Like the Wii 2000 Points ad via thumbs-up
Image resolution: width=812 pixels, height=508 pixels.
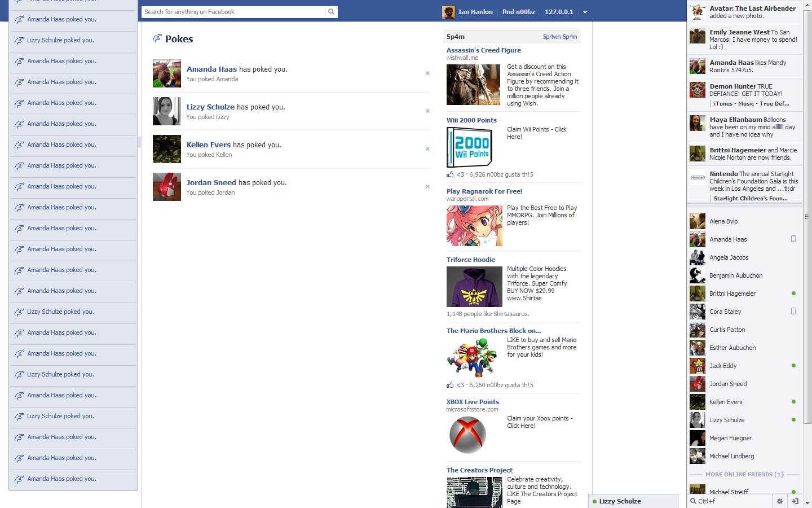point(450,174)
